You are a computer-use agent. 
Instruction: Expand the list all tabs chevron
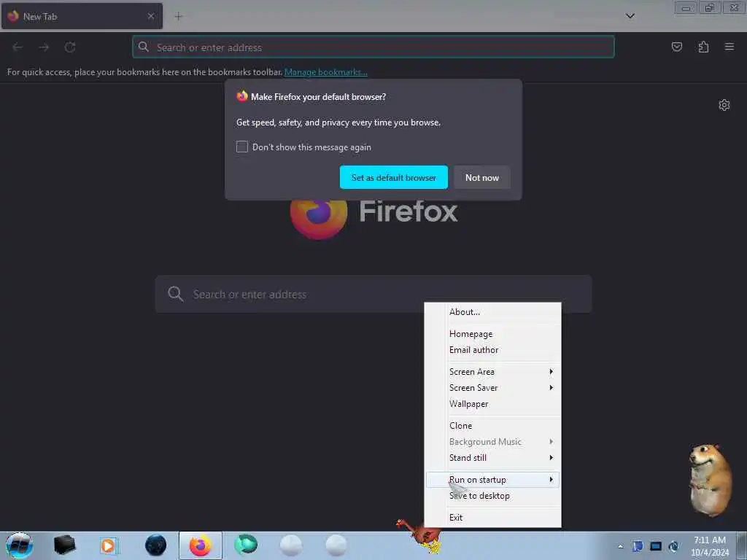pyautogui.click(x=630, y=16)
